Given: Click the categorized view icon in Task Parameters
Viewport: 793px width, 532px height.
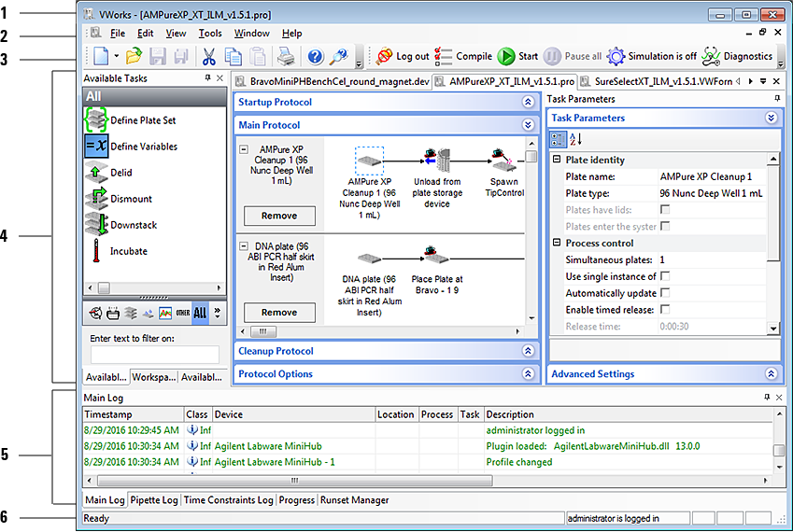Looking at the screenshot, I should pyautogui.click(x=559, y=139).
